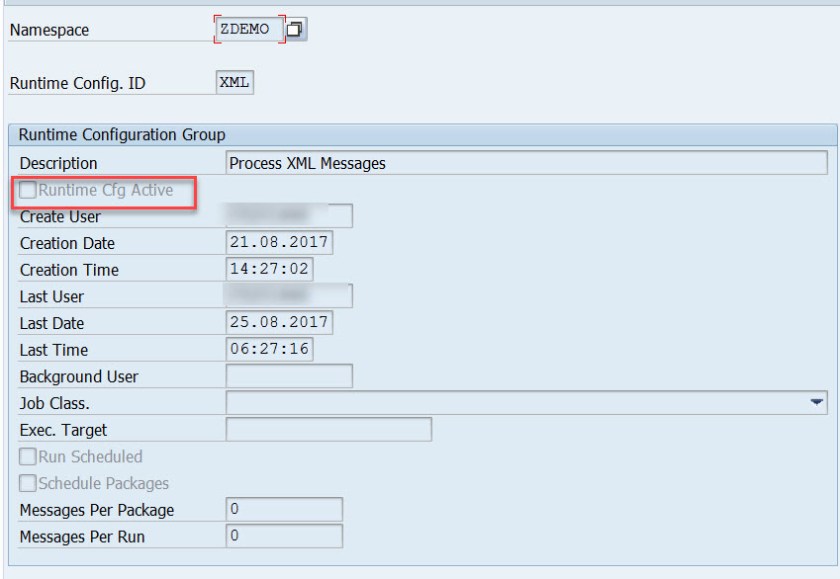Expand the Job Class dropdown arrow
This screenshot has height=579, width=840.
(816, 402)
